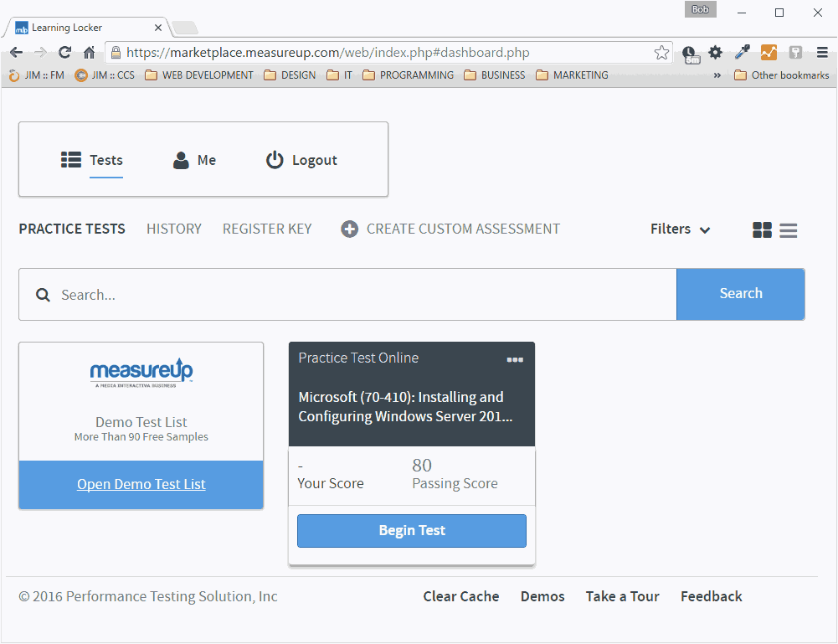838x644 pixels.
Task: Click Clear Cache in the footer
Action: pos(461,596)
